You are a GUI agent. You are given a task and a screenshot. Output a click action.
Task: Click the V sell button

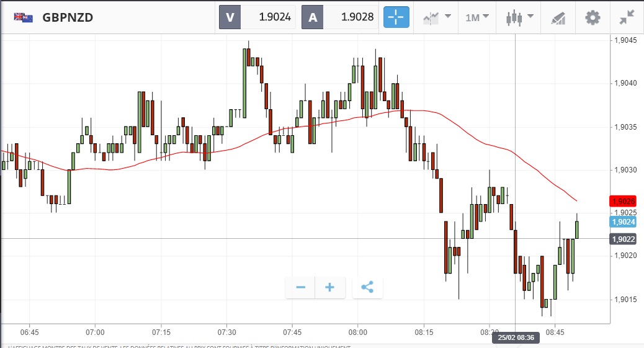pos(230,17)
